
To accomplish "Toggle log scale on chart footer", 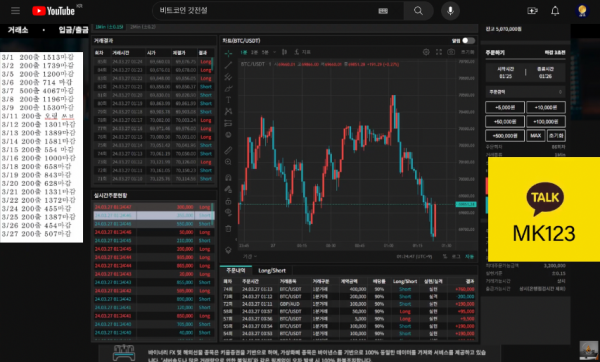I will point(456,256).
